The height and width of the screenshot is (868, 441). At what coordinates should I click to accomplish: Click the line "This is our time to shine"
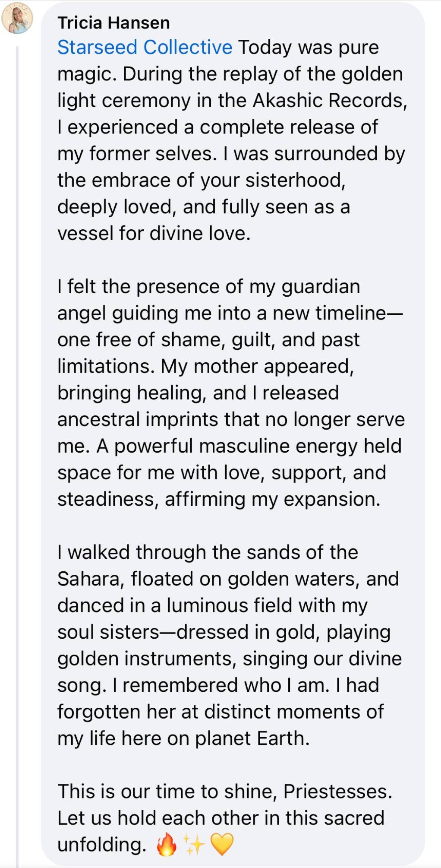pos(225,792)
